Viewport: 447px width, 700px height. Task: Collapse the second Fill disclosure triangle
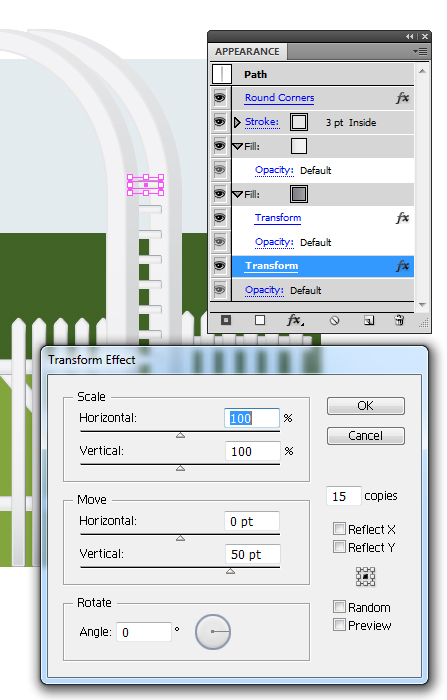(x=238, y=195)
